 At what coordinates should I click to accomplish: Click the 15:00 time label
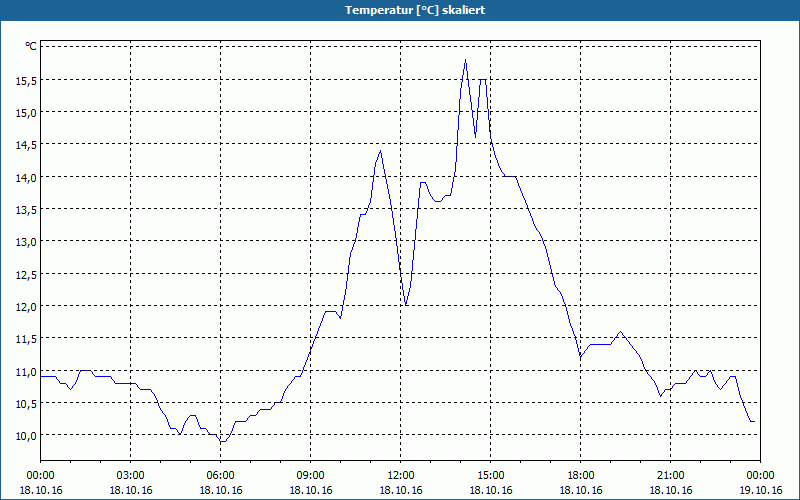pos(491,476)
